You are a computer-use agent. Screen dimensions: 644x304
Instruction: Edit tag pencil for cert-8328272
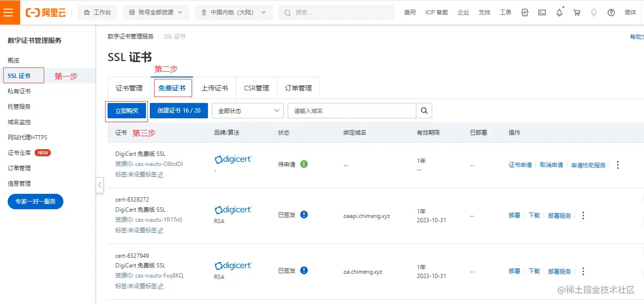161,230
